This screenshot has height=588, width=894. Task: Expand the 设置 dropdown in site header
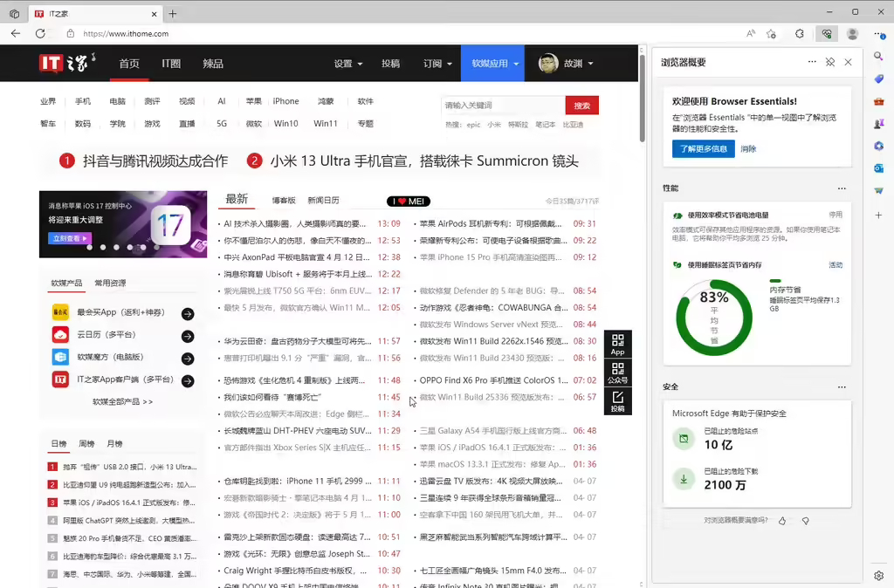(x=348, y=64)
